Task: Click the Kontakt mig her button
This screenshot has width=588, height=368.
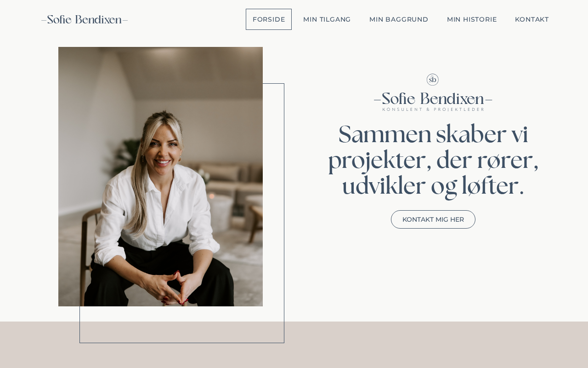Action: point(433,219)
